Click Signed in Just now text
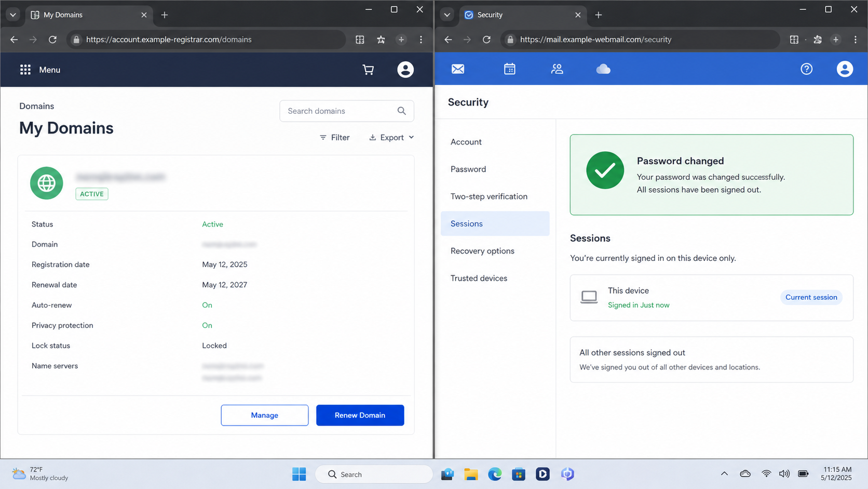This screenshot has width=868, height=489. pos(639,305)
